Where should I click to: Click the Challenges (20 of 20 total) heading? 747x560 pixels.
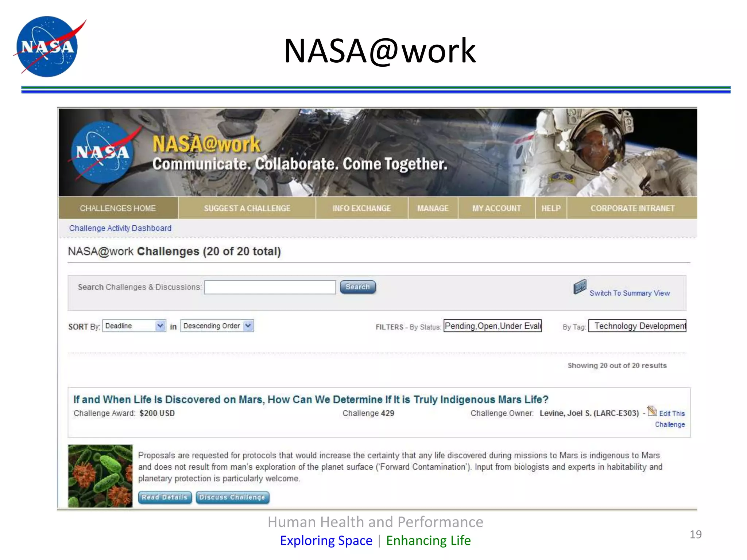point(209,251)
